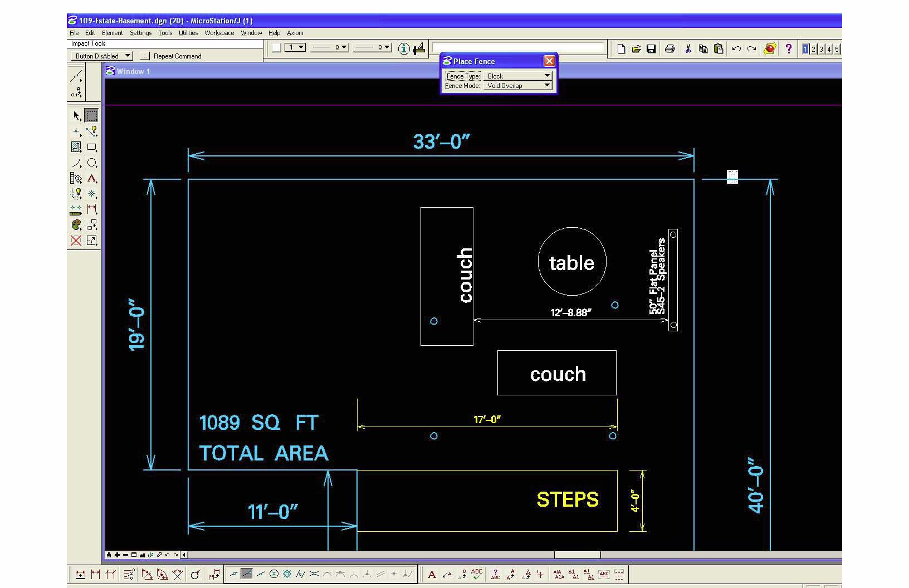Open the Utilities menu

coord(188,33)
